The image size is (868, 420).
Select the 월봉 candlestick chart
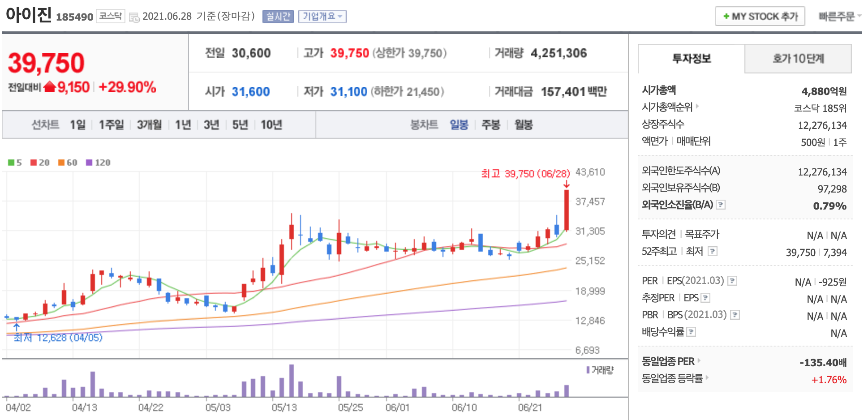tap(524, 124)
